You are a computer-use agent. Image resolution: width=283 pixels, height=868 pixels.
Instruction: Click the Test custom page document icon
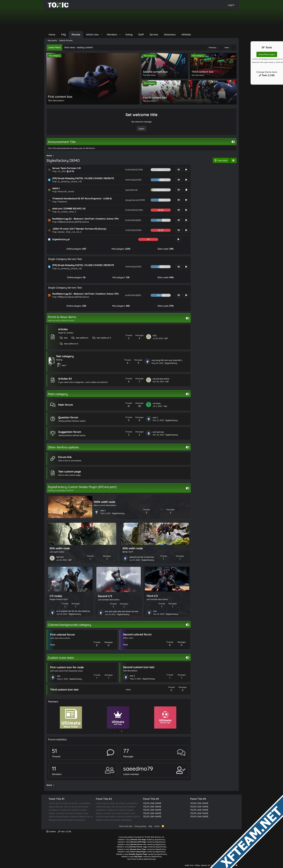tap(53, 473)
